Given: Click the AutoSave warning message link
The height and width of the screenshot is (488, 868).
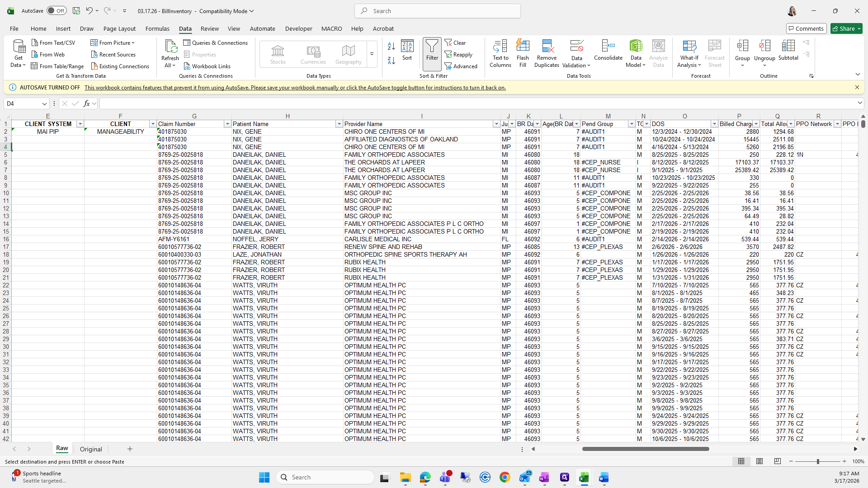Looking at the screenshot, I should (295, 87).
